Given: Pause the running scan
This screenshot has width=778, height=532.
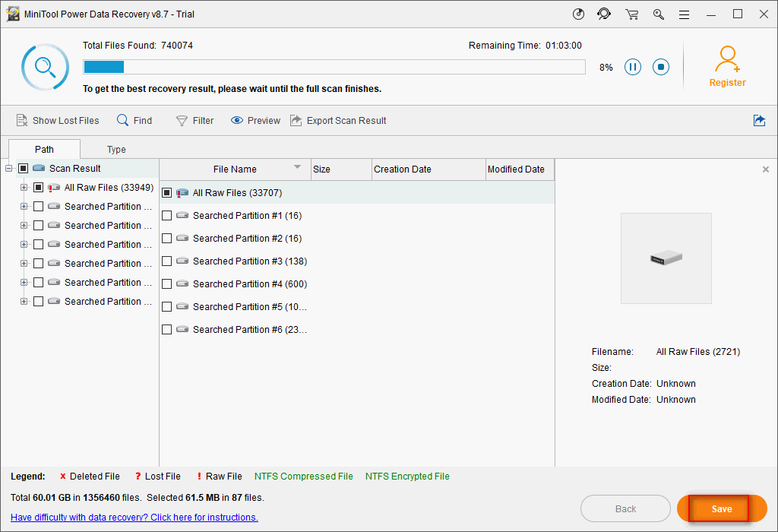Looking at the screenshot, I should [633, 67].
